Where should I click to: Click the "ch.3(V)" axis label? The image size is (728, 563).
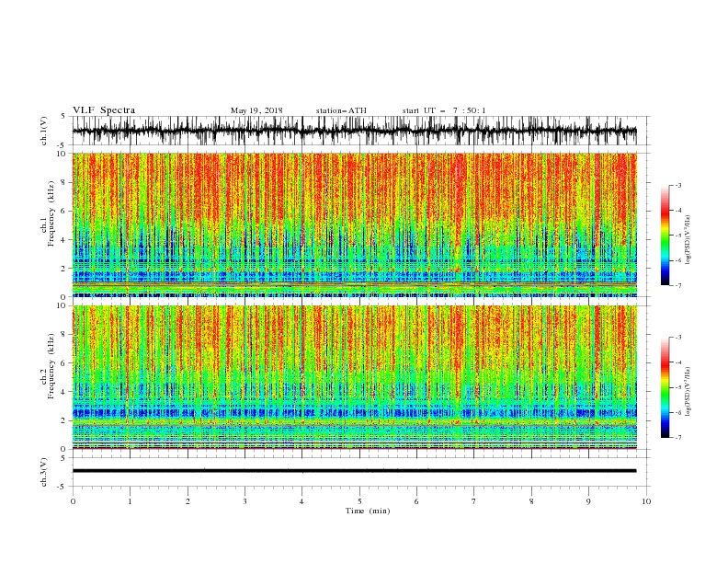click(x=44, y=472)
